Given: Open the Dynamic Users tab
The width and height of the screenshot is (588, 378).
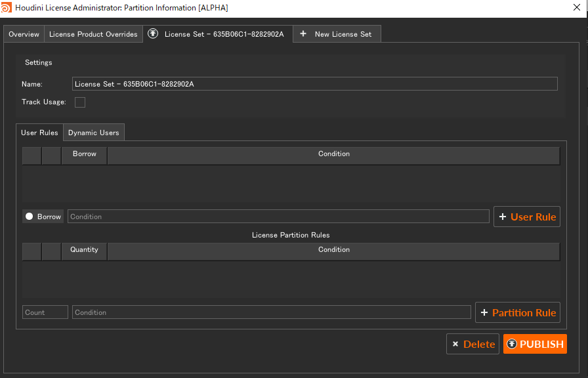Looking at the screenshot, I should coord(94,133).
